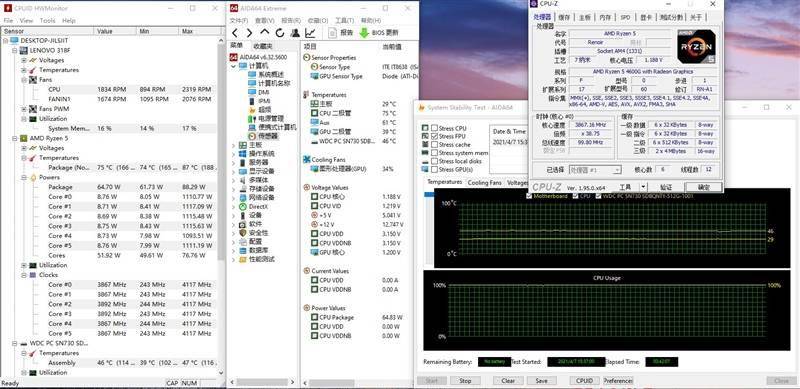
Task: Click the AIDA64 up-level arrow icon
Action: 264,33
